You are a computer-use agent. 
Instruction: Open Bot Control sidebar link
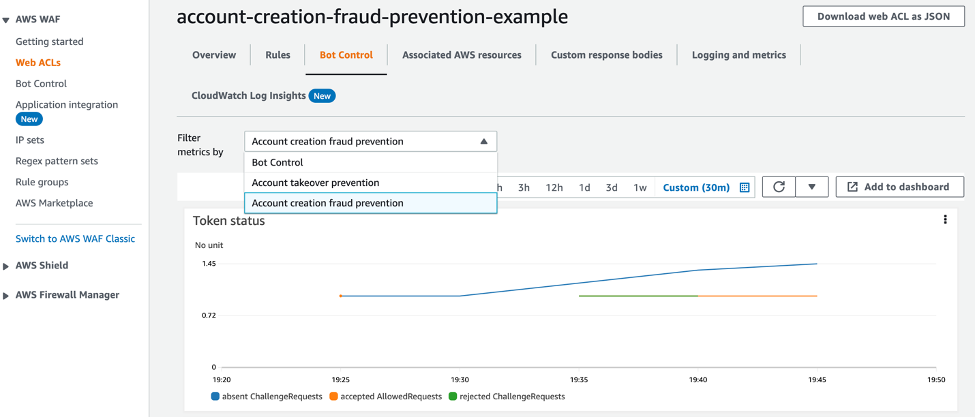(x=41, y=83)
